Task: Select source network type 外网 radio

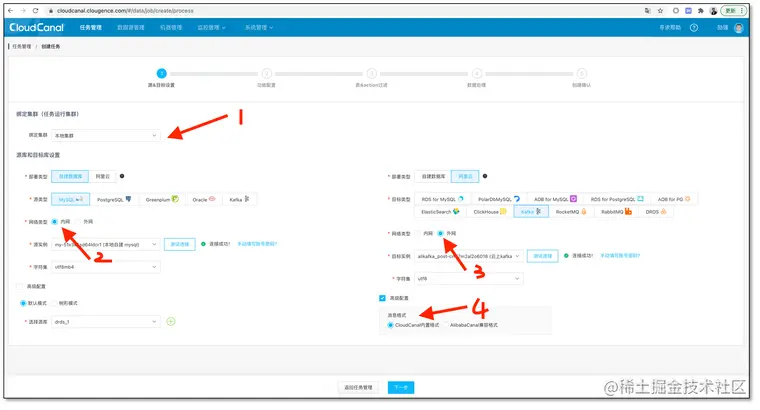Action: (78, 221)
